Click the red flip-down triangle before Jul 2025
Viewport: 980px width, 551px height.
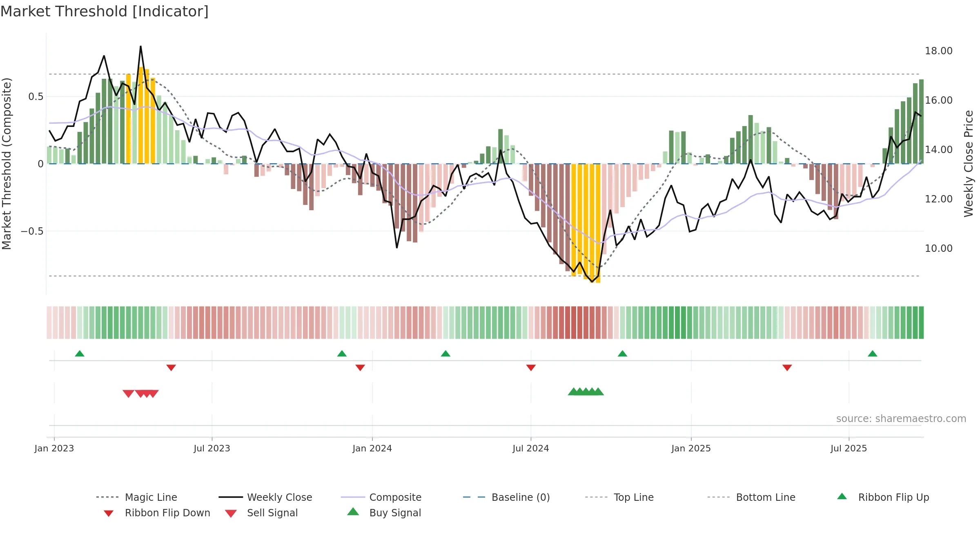[x=787, y=368]
